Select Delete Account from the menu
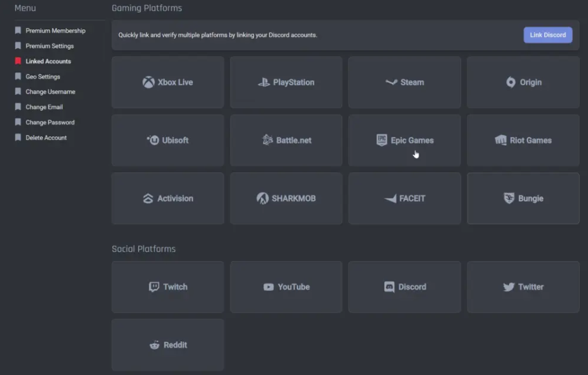Image resolution: width=588 pixels, height=375 pixels. [x=46, y=138]
